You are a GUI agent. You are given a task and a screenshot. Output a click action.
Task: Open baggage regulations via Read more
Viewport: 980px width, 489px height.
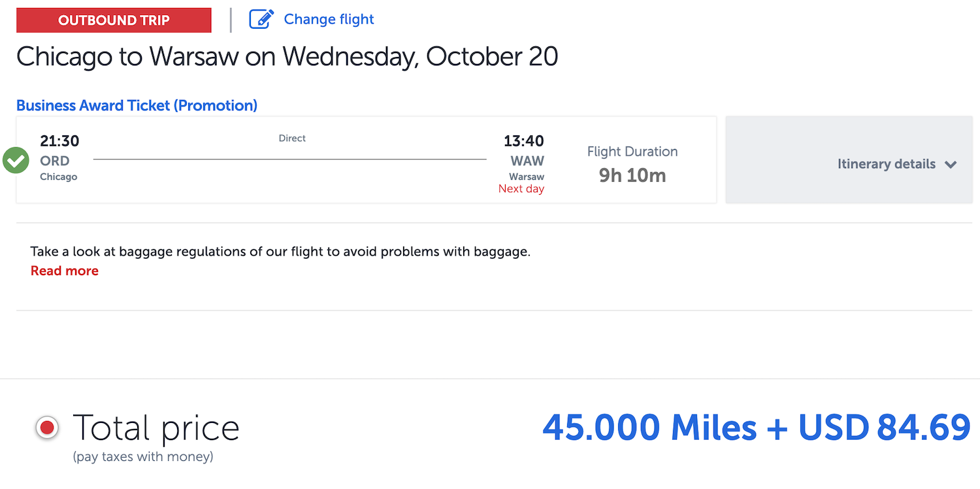click(64, 270)
